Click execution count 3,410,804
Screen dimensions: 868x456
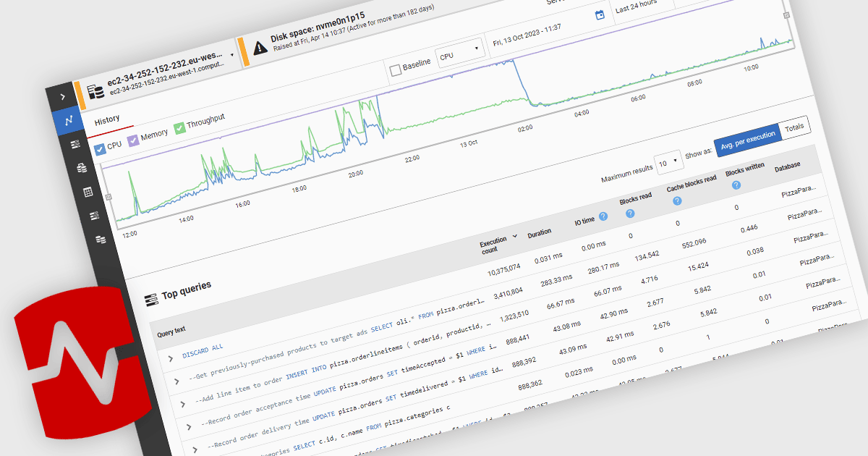508,292
